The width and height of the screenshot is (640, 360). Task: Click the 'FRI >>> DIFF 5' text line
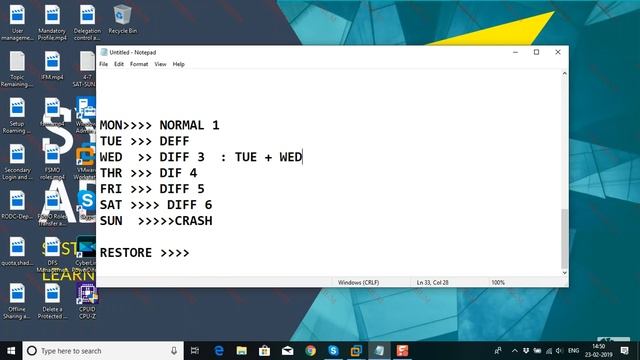click(x=152, y=189)
